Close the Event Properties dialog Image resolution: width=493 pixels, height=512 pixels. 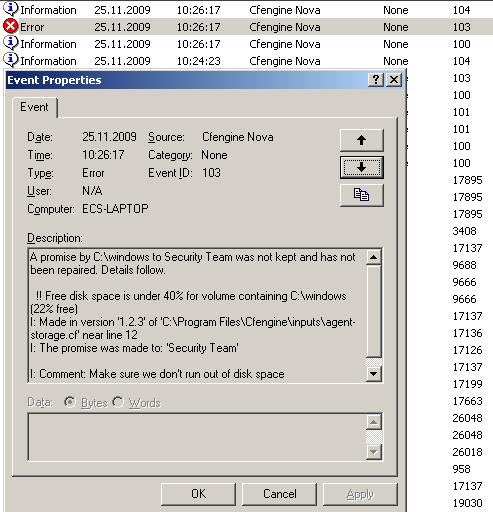tap(394, 80)
